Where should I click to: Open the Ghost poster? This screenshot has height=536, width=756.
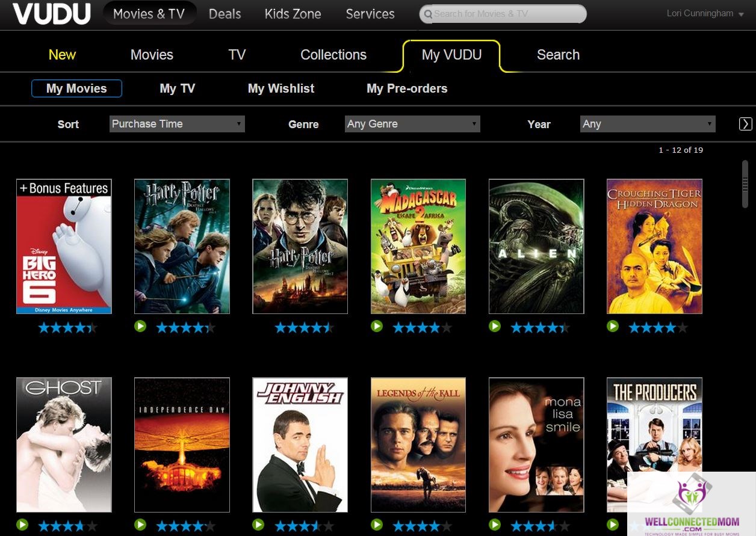tap(64, 445)
